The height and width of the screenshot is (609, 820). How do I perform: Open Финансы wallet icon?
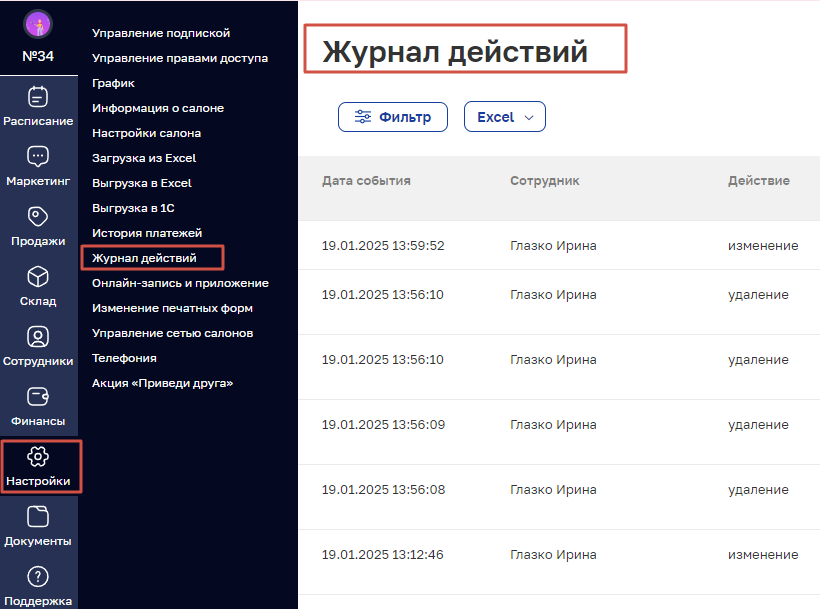point(38,397)
